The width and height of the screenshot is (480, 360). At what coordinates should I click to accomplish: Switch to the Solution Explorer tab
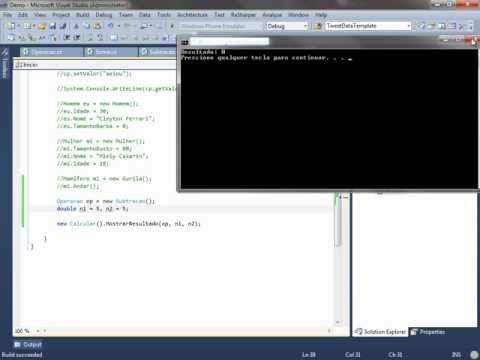coord(380,332)
